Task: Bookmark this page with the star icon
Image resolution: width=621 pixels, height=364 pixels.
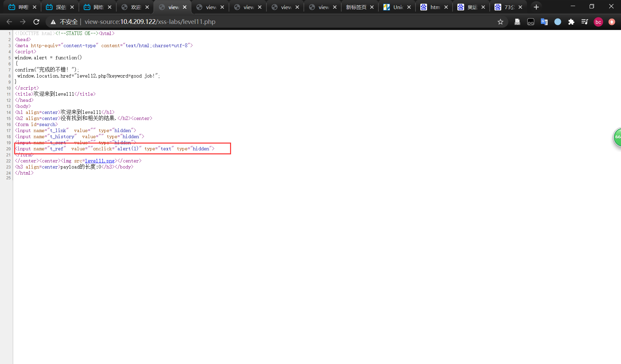Action: pyautogui.click(x=501, y=22)
